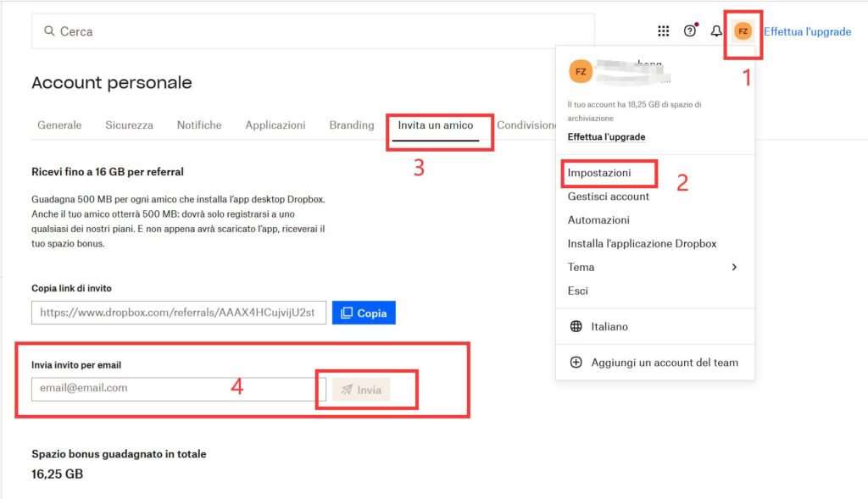Click the plus icon for adding a team account

(576, 363)
